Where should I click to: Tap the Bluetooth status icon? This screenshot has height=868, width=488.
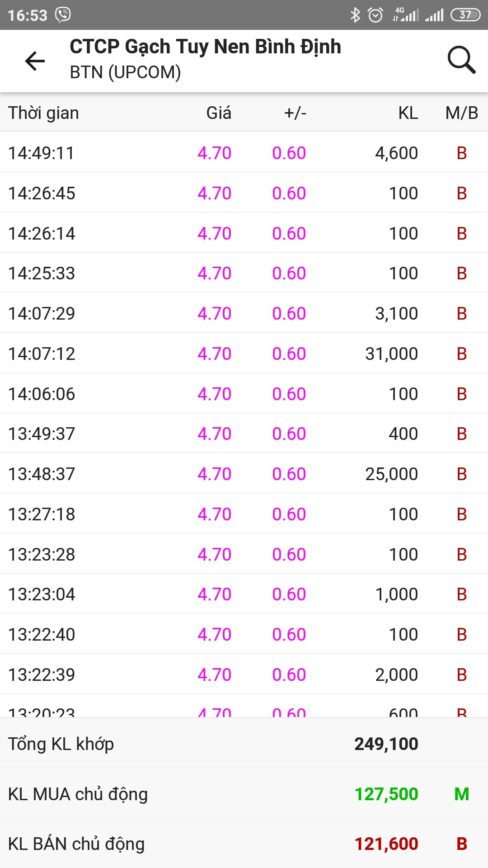(356, 15)
